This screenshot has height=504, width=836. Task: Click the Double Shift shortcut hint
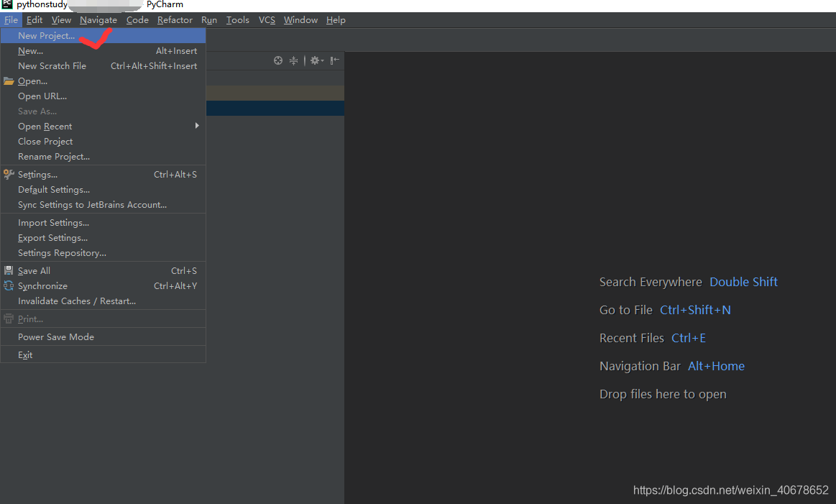click(743, 282)
